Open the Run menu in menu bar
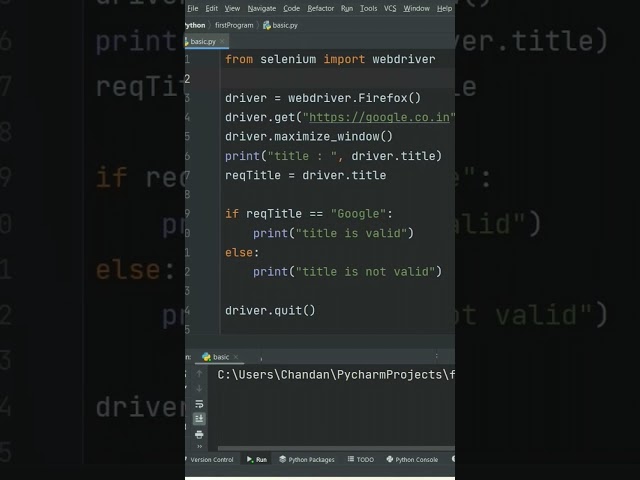The width and height of the screenshot is (640, 480). (x=347, y=9)
